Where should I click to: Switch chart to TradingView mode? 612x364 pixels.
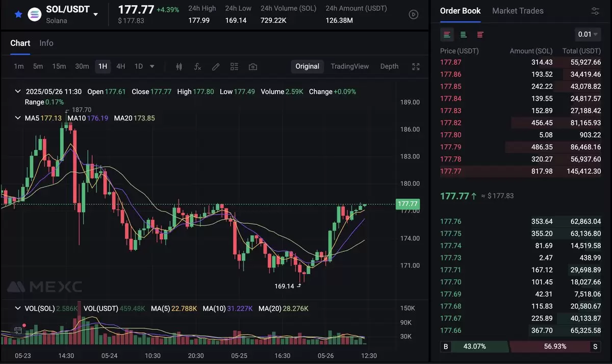tap(350, 66)
